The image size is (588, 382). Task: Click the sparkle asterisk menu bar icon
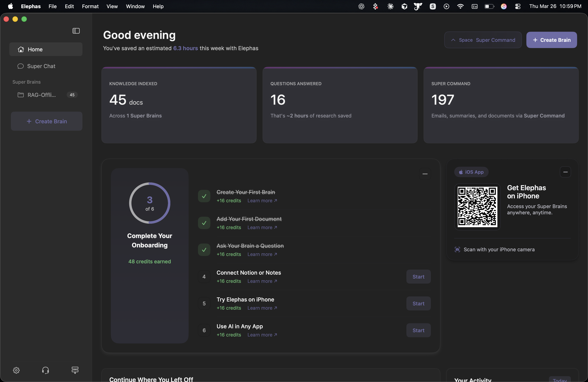point(390,6)
